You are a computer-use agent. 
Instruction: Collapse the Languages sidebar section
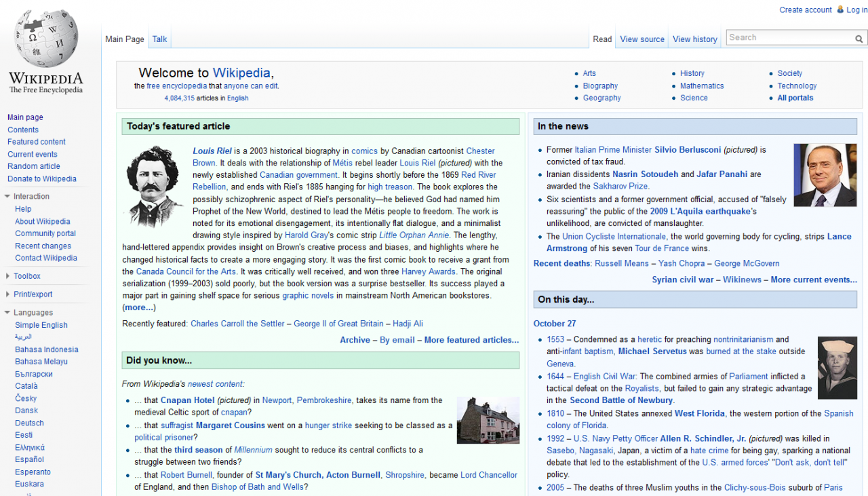point(7,313)
